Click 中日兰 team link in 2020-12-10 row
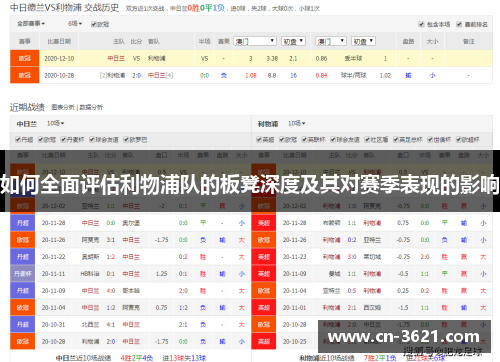The image size is (500, 362). (x=116, y=58)
